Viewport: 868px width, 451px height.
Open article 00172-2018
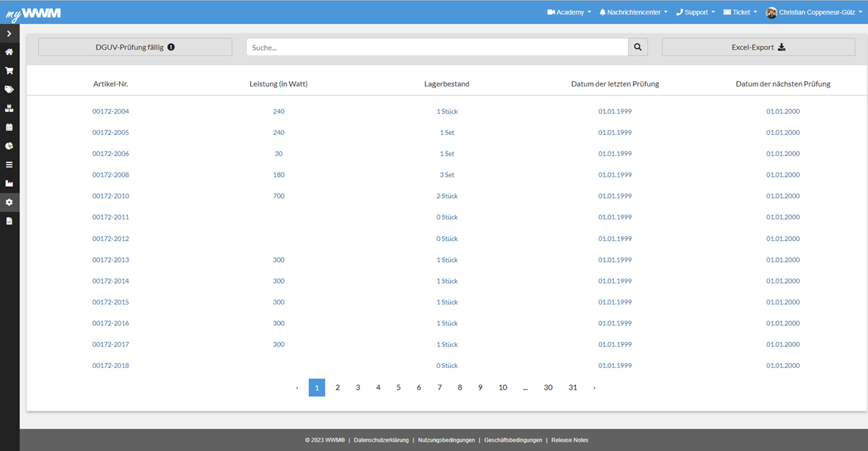(x=110, y=366)
